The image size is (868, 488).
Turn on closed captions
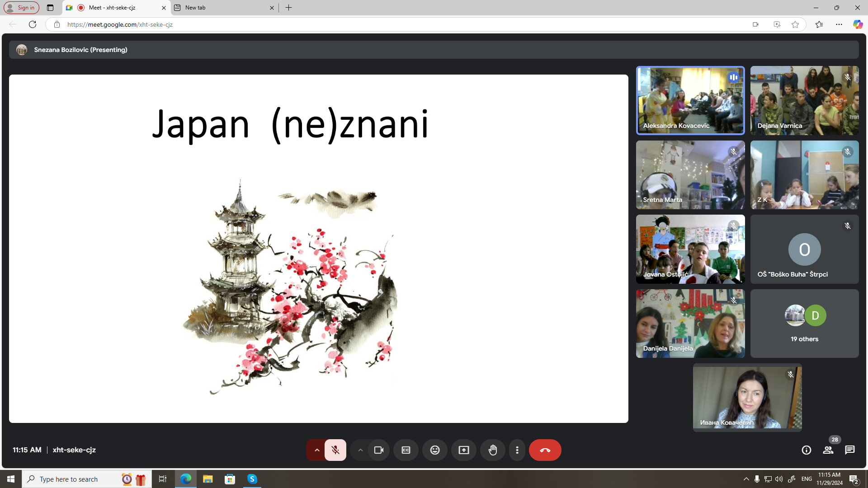point(406,450)
